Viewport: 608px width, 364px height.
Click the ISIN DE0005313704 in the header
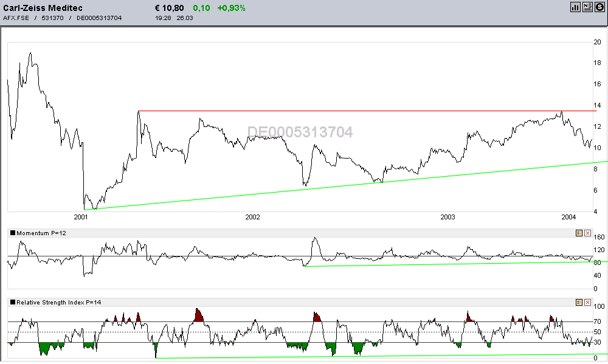coord(99,18)
